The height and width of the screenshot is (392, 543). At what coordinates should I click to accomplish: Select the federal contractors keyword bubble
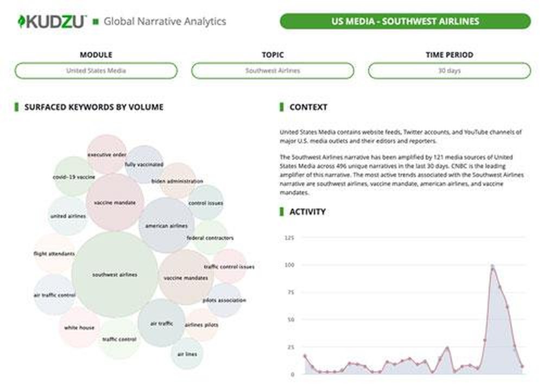(x=210, y=238)
